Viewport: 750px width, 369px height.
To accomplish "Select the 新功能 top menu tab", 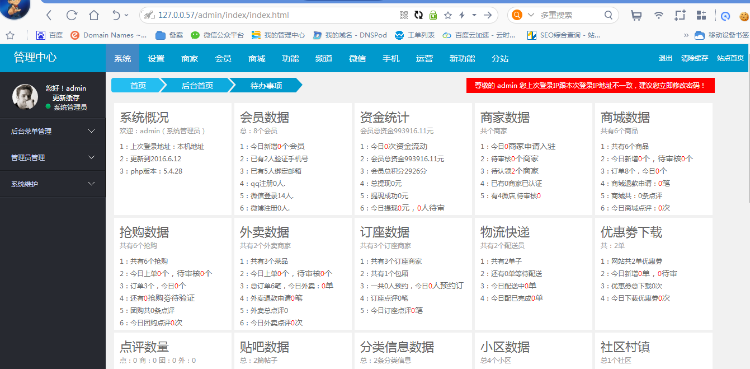I will pyautogui.click(x=462, y=58).
